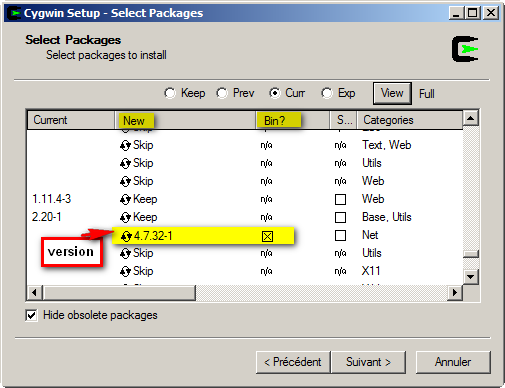
Task: Select the Curr radio button
Action: click(274, 93)
